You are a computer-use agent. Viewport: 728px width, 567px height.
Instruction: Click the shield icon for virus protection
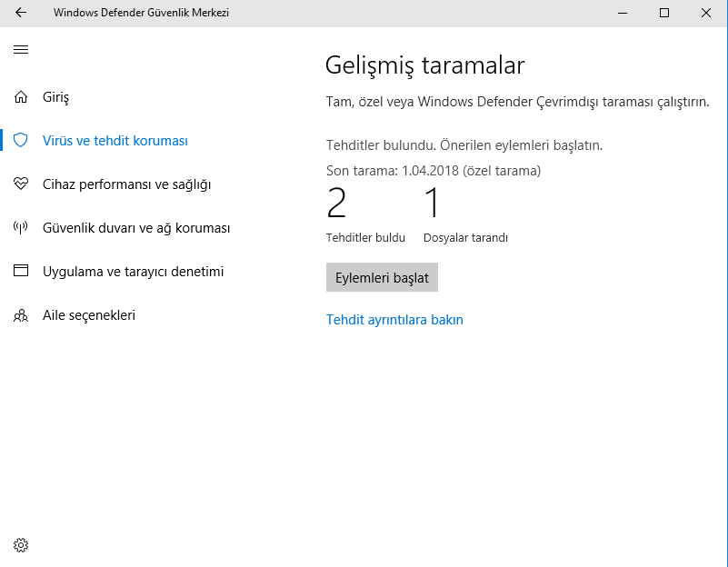[21, 140]
